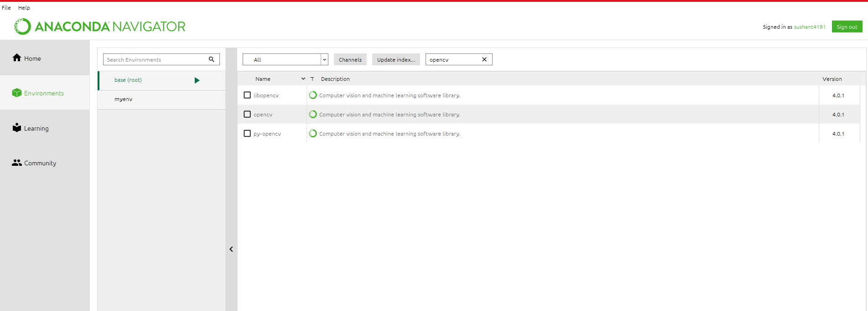This screenshot has height=311, width=868.
Task: Open the Home section icon
Action: (17, 58)
